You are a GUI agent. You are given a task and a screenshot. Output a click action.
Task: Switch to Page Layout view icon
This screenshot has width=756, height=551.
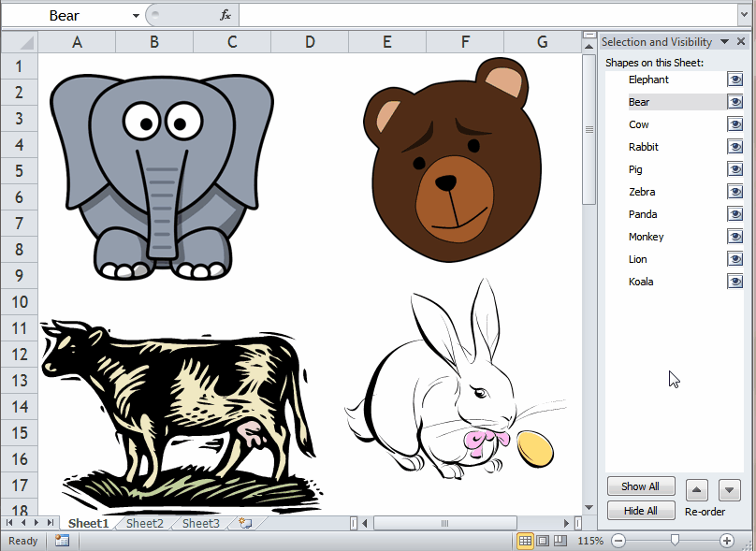click(x=543, y=541)
